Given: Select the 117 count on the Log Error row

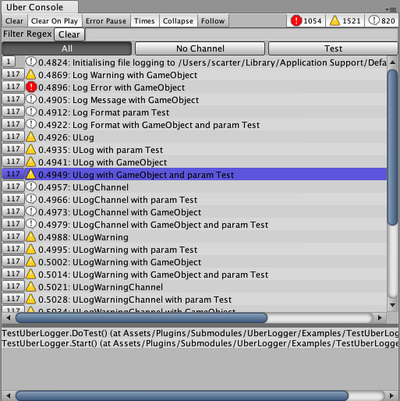Looking at the screenshot, I should (x=13, y=87).
